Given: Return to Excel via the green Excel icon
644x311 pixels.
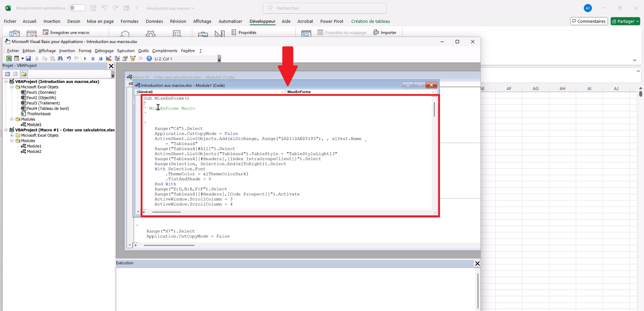Looking at the screenshot, I should pyautogui.click(x=9, y=58).
